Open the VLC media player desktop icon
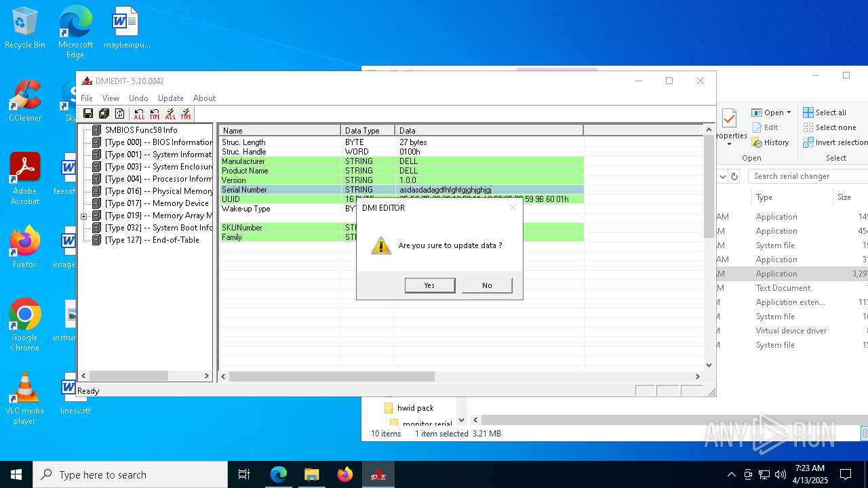The width and height of the screenshot is (868, 488). tap(25, 399)
